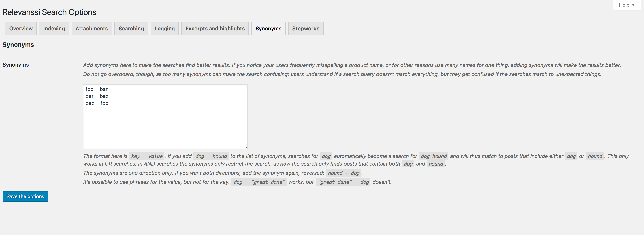Click the active Synonyms tab
The height and width of the screenshot is (235, 644).
tap(268, 29)
